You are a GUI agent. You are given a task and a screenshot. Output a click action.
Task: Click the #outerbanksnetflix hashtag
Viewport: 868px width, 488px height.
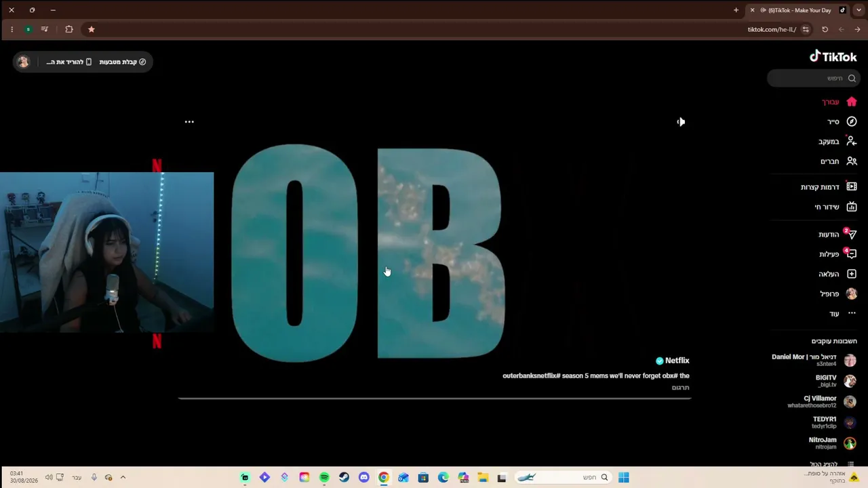point(532,375)
